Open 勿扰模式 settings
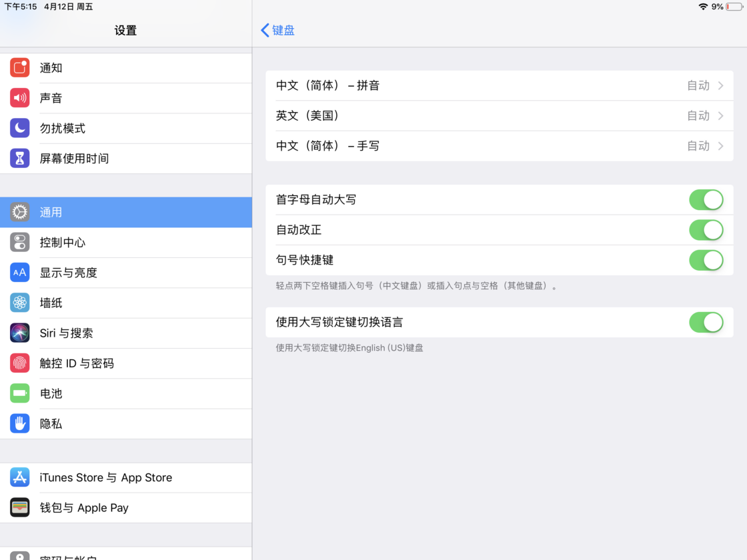 tap(126, 129)
